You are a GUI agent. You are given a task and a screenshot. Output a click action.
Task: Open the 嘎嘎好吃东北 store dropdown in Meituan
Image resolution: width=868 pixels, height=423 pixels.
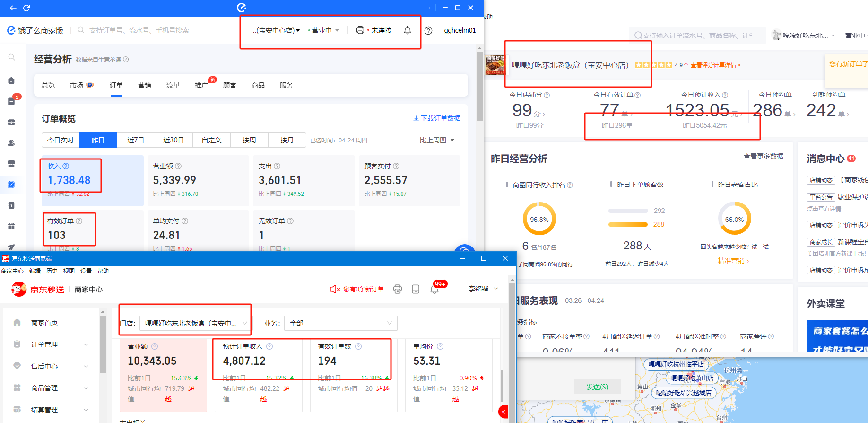pyautogui.click(x=804, y=35)
